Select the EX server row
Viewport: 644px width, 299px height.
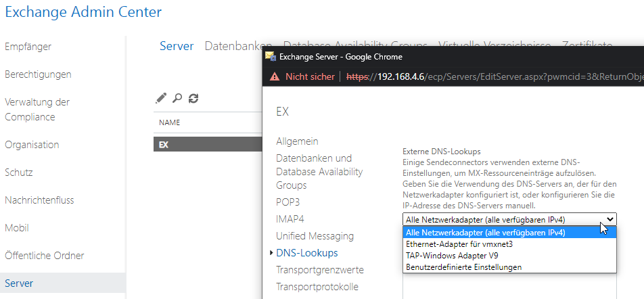coord(208,145)
